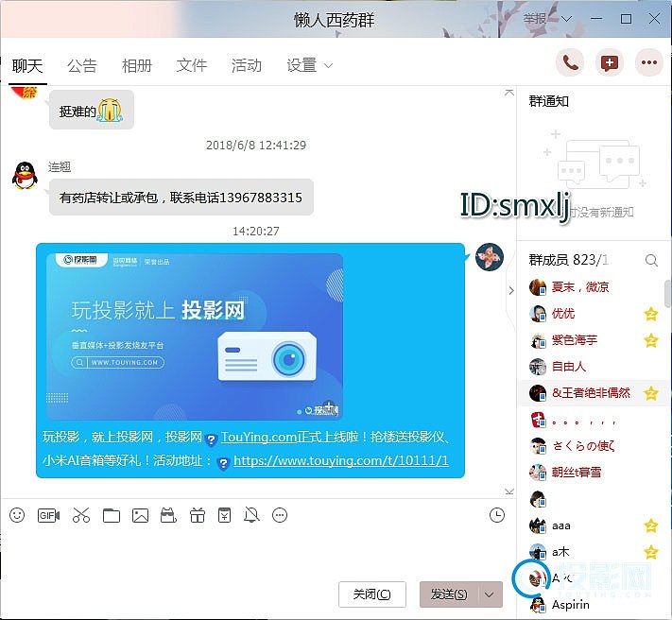Send a file using folder icon
672x620 pixels.
[x=112, y=515]
